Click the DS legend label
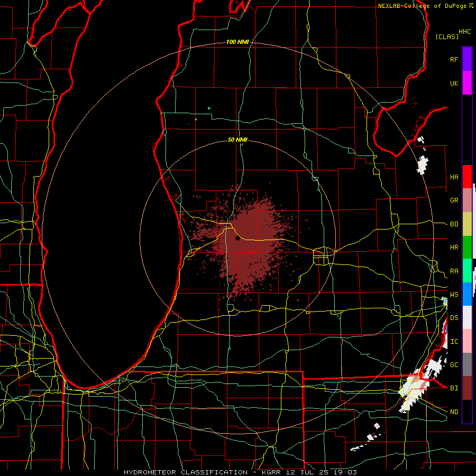Image resolution: width=476 pixels, height=476 pixels. 454,317
